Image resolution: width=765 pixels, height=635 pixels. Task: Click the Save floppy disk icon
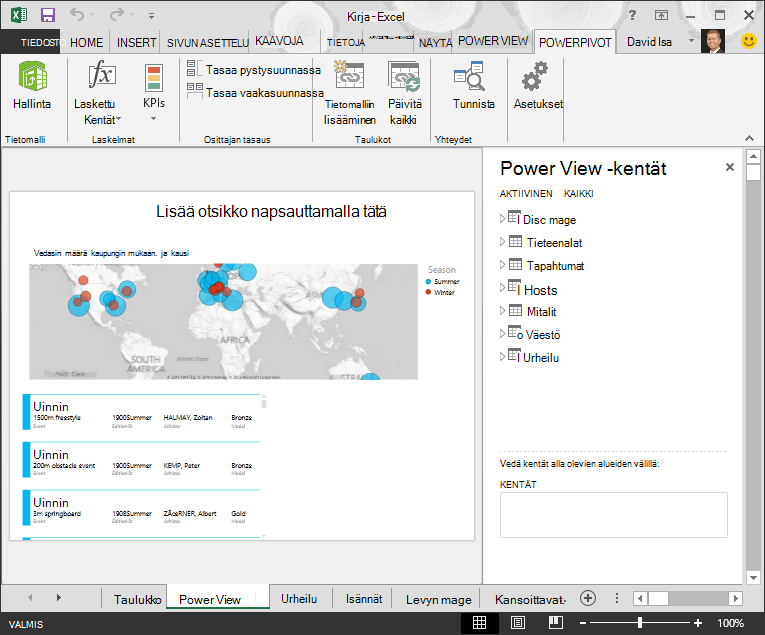point(48,15)
